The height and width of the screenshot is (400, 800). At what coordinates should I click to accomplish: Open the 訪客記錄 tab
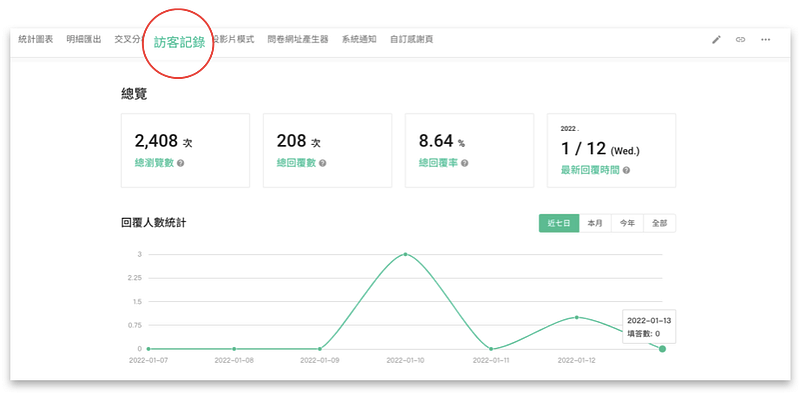(x=180, y=43)
